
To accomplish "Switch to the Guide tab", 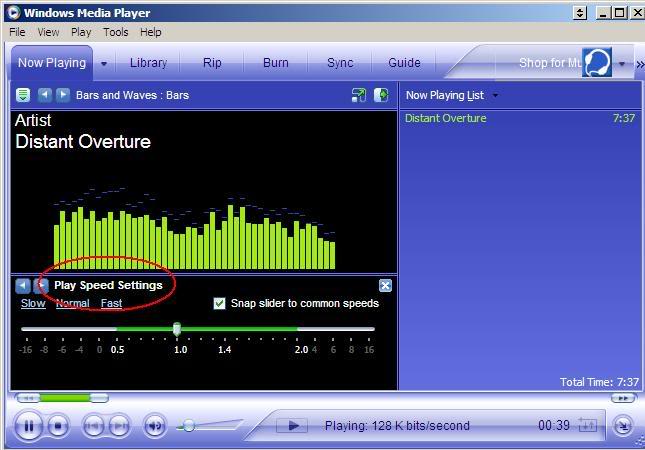I will click(404, 63).
